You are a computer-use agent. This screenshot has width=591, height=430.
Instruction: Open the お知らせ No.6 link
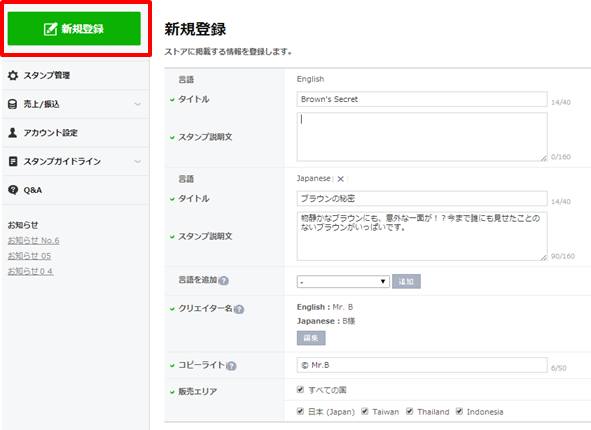(34, 240)
